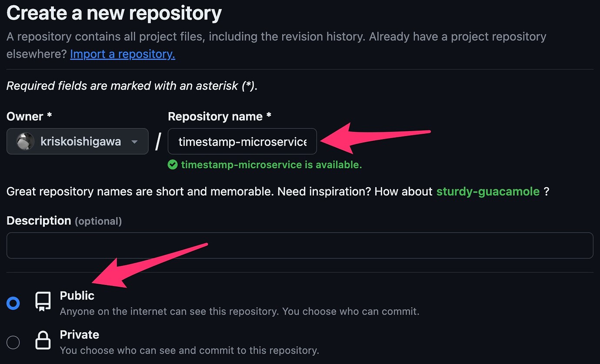The width and height of the screenshot is (600, 364).
Task: Click the asterisk next to Repository name label
Action: coord(268,116)
